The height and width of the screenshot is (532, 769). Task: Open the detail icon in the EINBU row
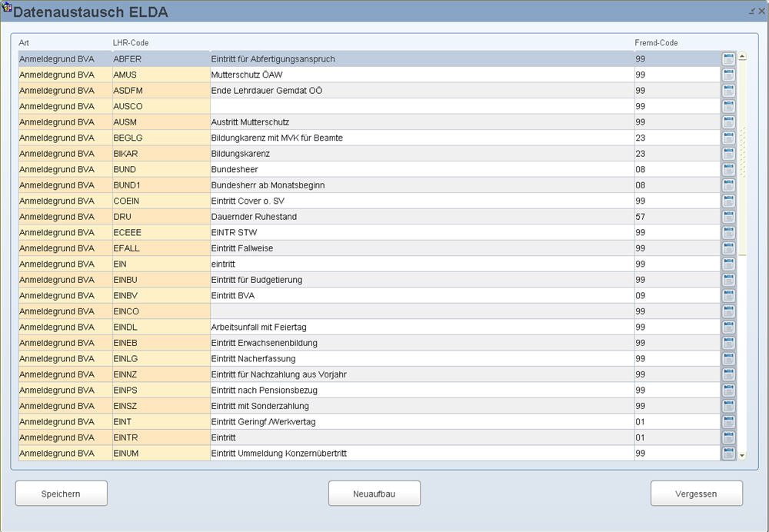[728, 280]
